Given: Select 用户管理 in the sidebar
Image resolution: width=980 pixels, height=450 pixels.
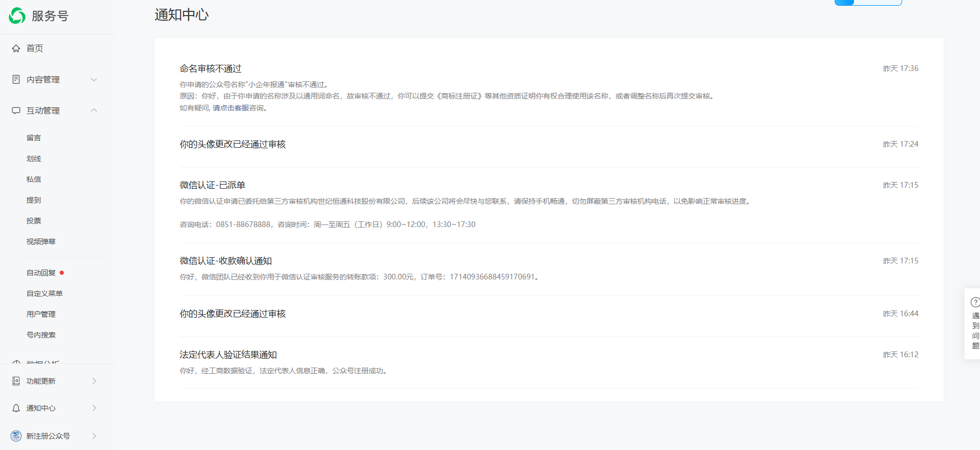Looking at the screenshot, I should click(41, 314).
